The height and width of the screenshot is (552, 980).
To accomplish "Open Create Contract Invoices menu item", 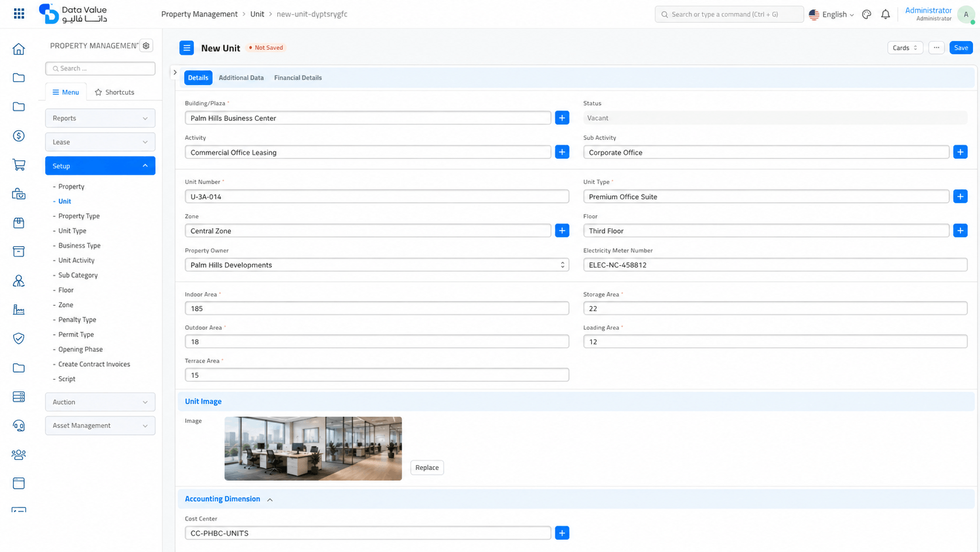I will (x=94, y=364).
